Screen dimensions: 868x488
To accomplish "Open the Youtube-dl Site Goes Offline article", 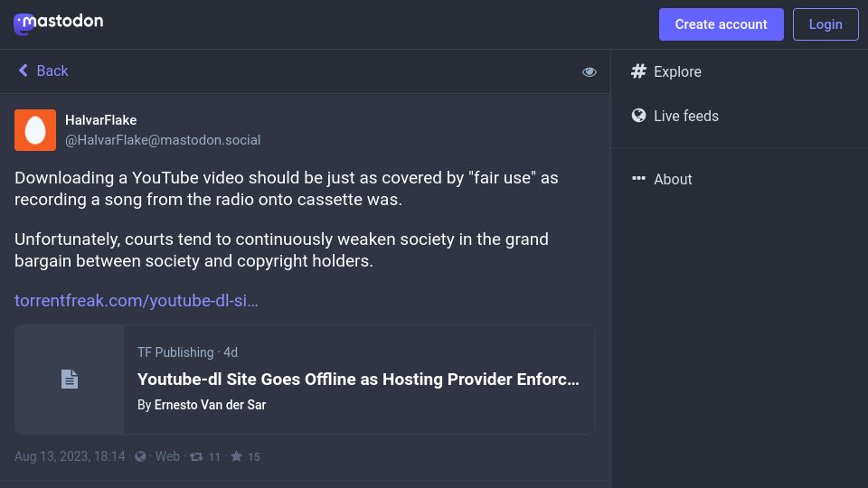I will coord(358,379).
